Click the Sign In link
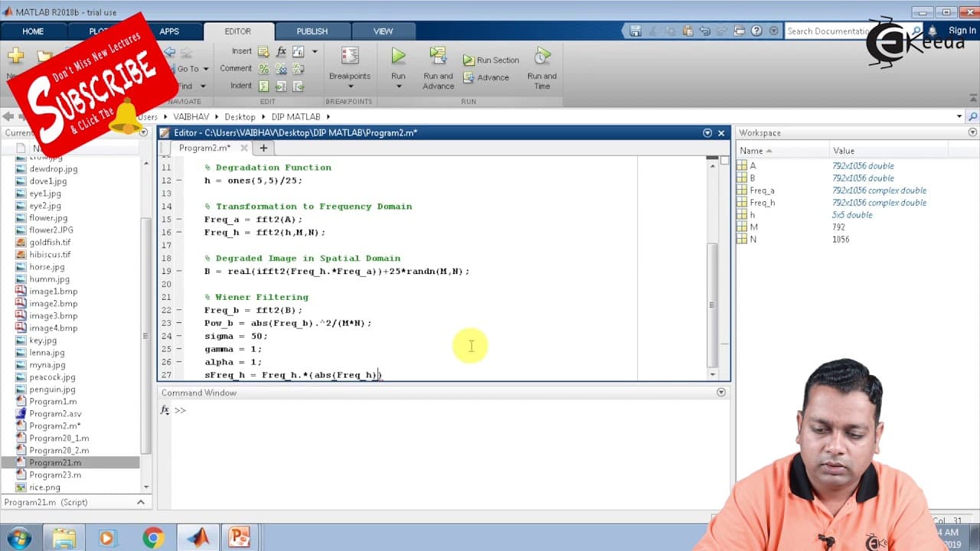Viewport: 980px width, 551px height. click(962, 31)
